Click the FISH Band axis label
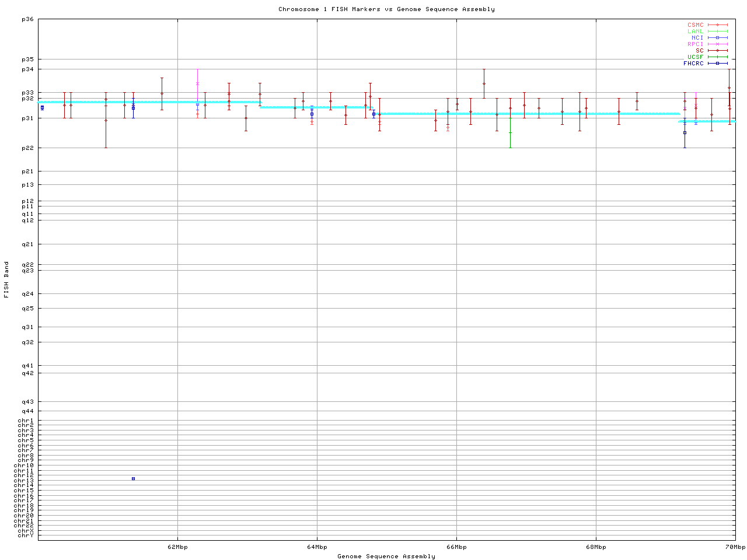Image resolution: width=747 pixels, height=560 pixels. coord(7,279)
